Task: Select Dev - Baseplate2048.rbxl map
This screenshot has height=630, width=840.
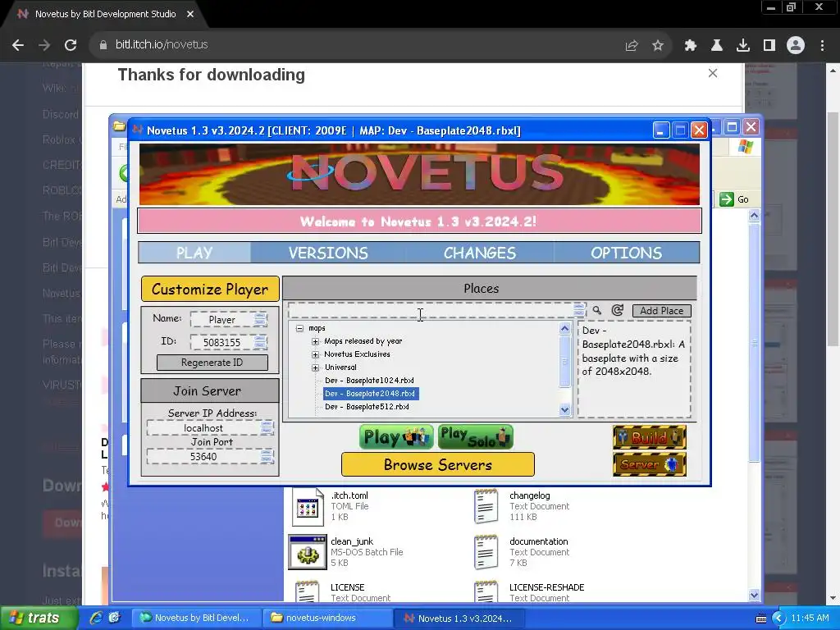Action: [371, 394]
